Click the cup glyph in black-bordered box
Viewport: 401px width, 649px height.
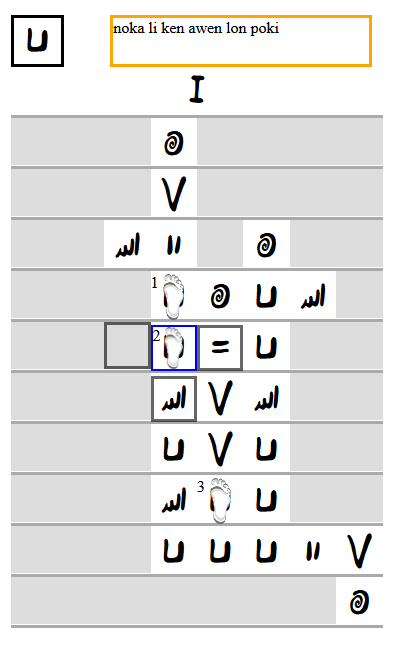point(38,41)
